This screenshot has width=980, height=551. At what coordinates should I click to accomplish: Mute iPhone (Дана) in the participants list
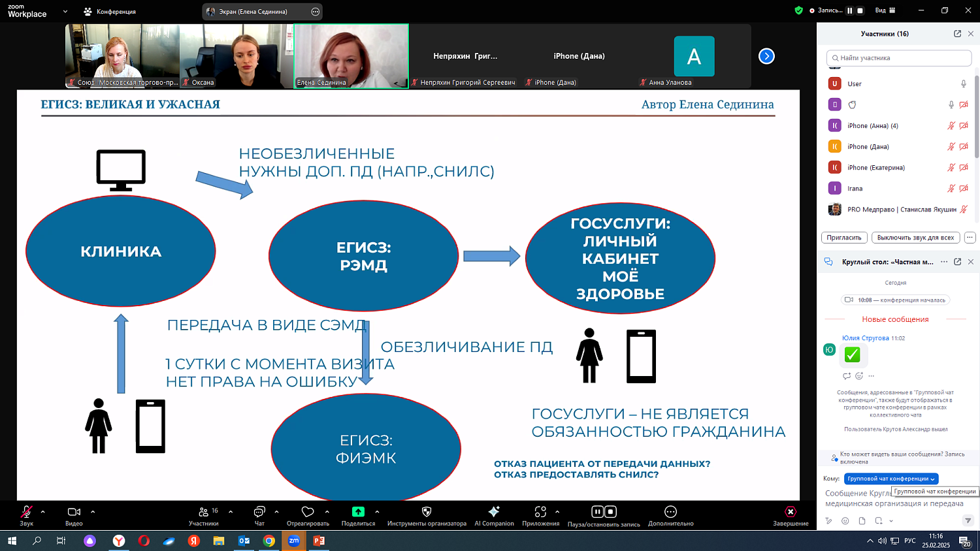(951, 146)
